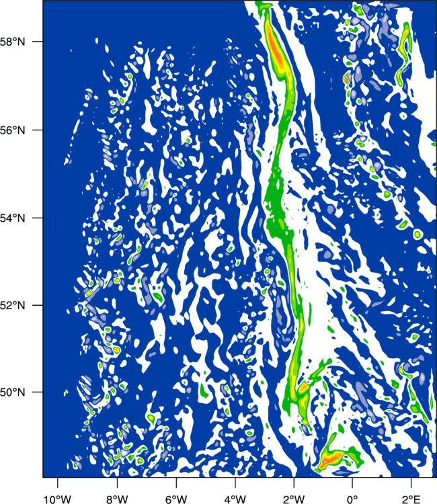This screenshot has height=504, width=437.
Task: Click the 58°N latitude label
Action: point(13,42)
